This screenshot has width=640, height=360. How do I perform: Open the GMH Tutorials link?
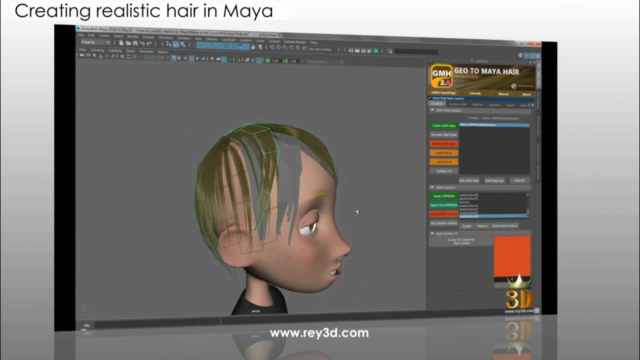click(x=475, y=93)
